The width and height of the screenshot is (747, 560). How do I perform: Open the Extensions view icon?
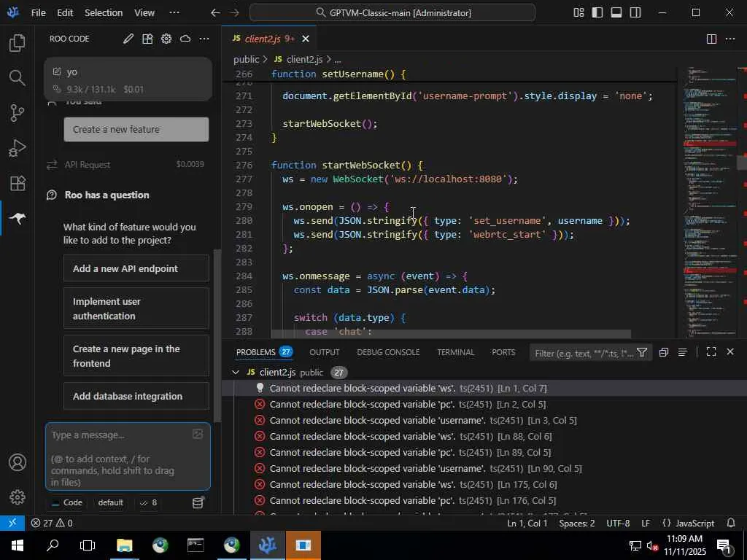(18, 183)
